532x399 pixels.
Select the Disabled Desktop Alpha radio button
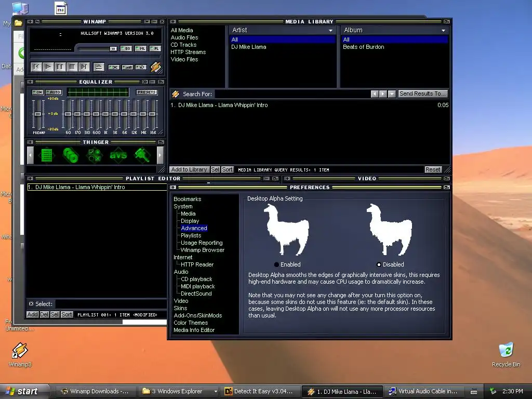[x=379, y=264]
